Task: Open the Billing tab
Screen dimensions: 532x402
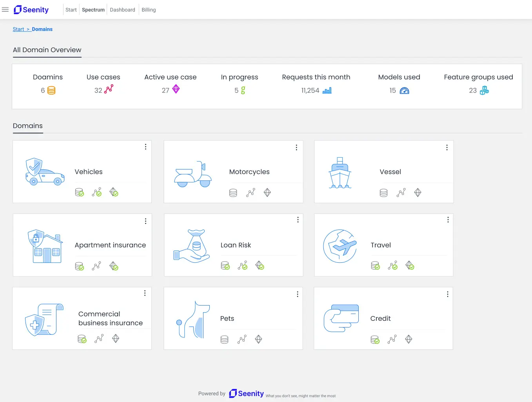Action: (x=149, y=10)
